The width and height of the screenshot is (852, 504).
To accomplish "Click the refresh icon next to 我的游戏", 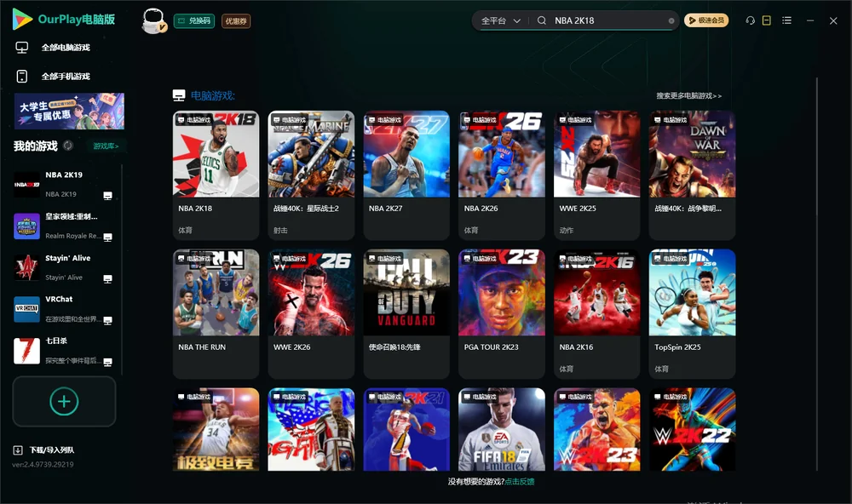I will 68,146.
